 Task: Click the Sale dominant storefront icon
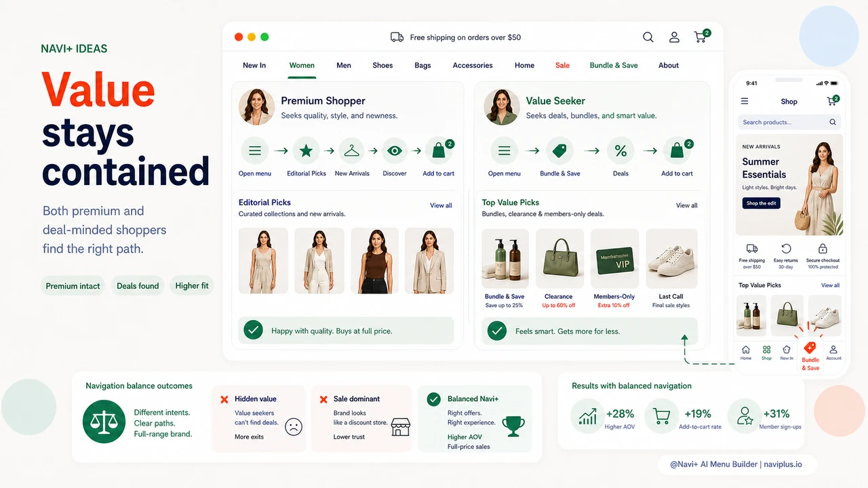tap(401, 426)
